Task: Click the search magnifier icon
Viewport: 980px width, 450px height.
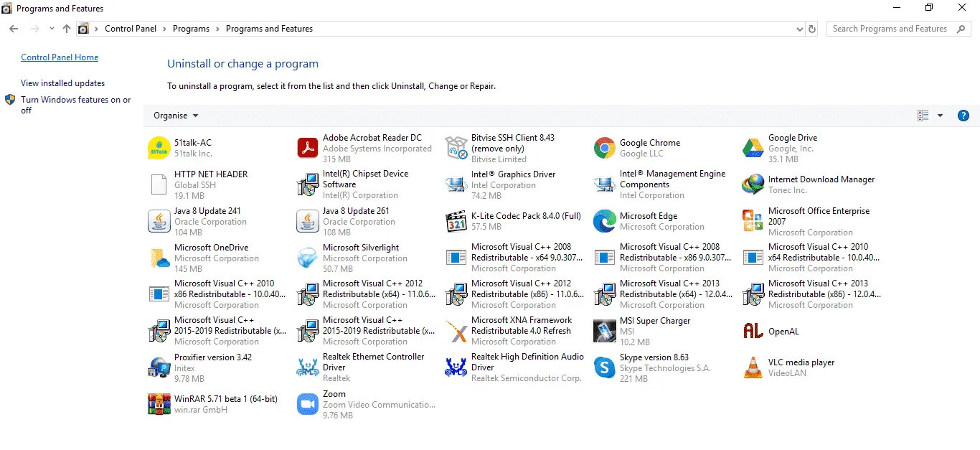Action: [962, 29]
